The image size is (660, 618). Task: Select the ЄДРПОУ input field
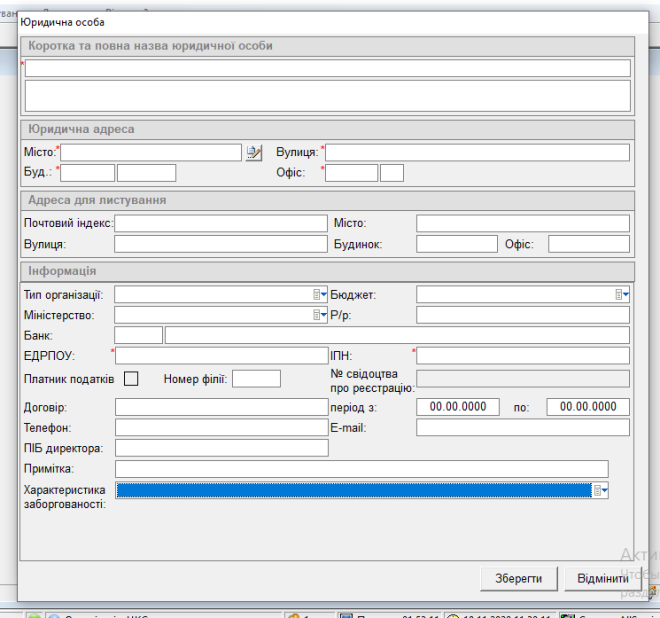tap(221, 356)
